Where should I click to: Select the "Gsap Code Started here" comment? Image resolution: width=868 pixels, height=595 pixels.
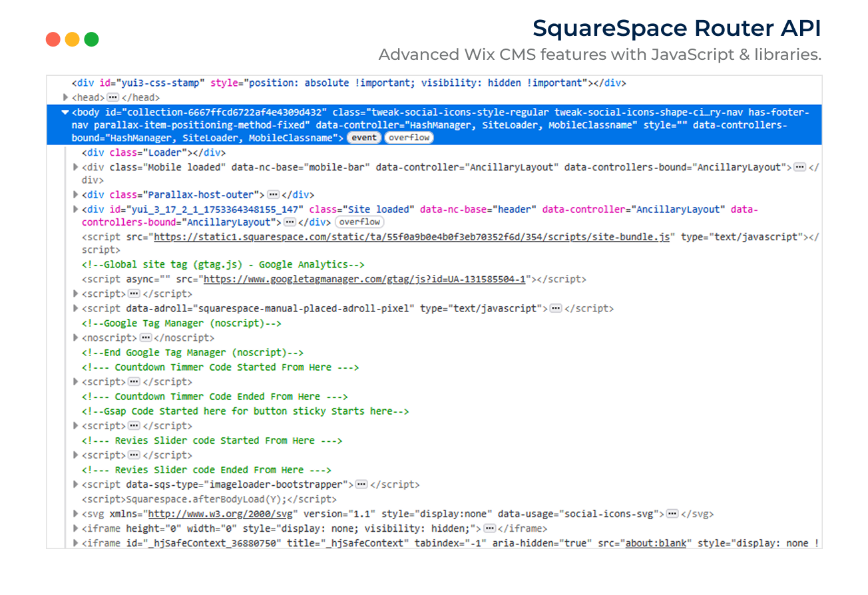[246, 411]
